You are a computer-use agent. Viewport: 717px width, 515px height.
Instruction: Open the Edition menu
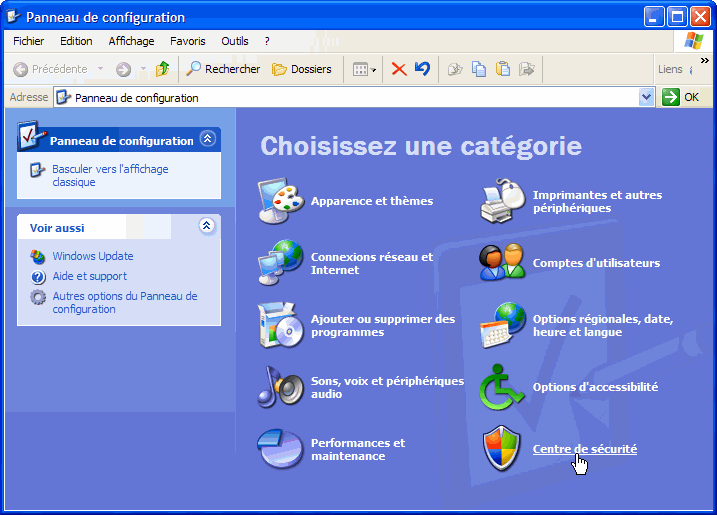76,41
